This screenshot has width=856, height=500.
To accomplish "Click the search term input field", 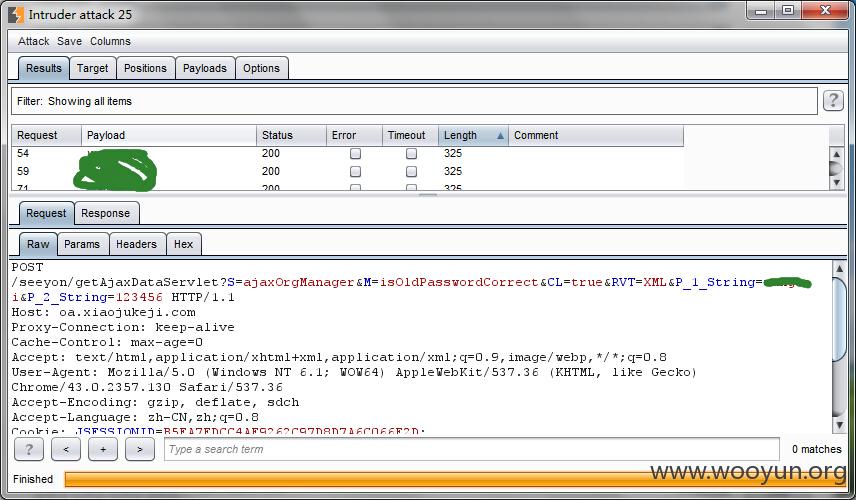I will pyautogui.click(x=472, y=449).
